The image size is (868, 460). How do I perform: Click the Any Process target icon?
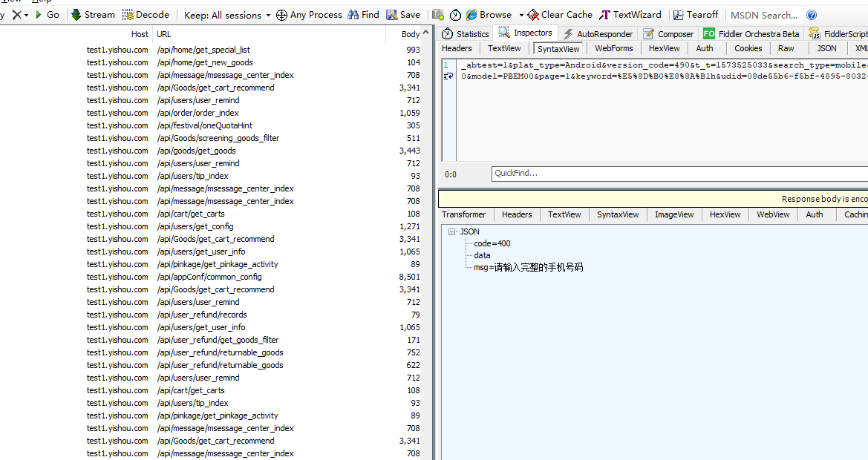coord(281,16)
